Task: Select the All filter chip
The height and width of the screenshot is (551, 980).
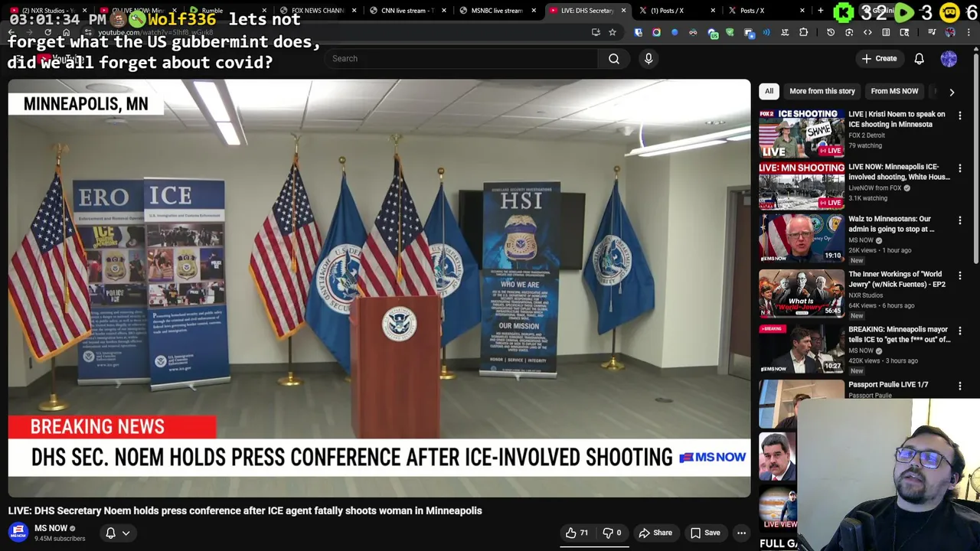Action: tap(769, 91)
